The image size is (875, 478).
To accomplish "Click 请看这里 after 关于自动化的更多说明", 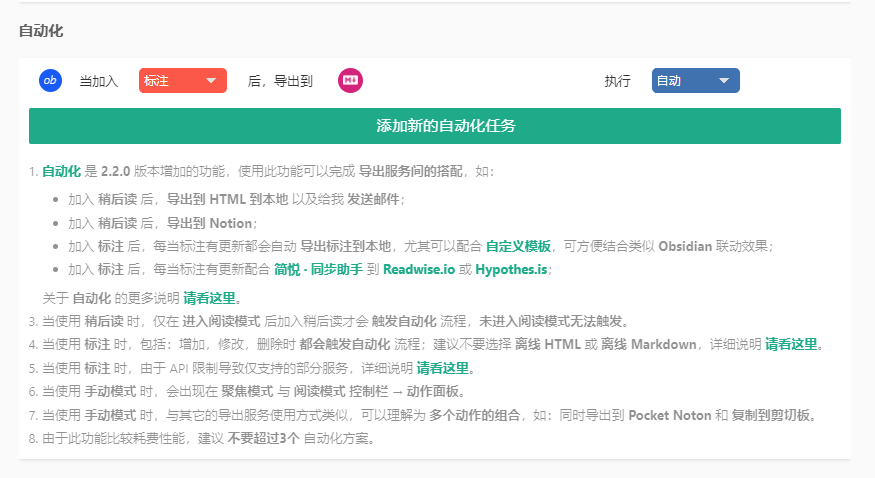I will [x=209, y=298].
